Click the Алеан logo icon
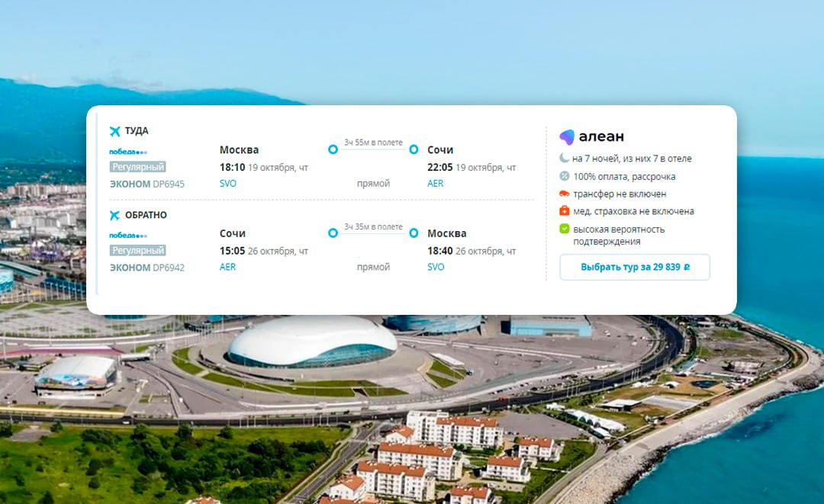Viewport: 824px width, 504px height. point(566,136)
